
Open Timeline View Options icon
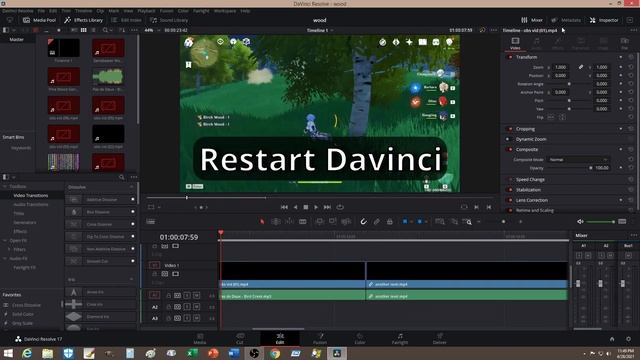pyautogui.click(x=151, y=222)
